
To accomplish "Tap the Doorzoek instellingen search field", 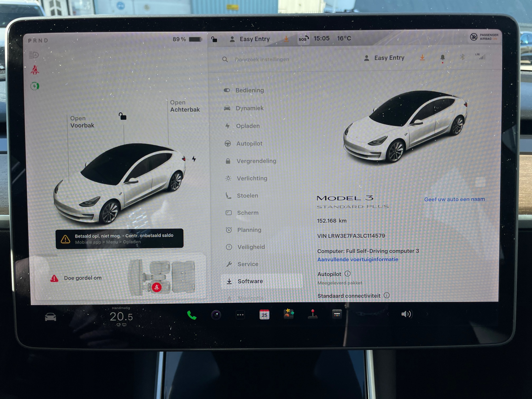I will pos(262,60).
